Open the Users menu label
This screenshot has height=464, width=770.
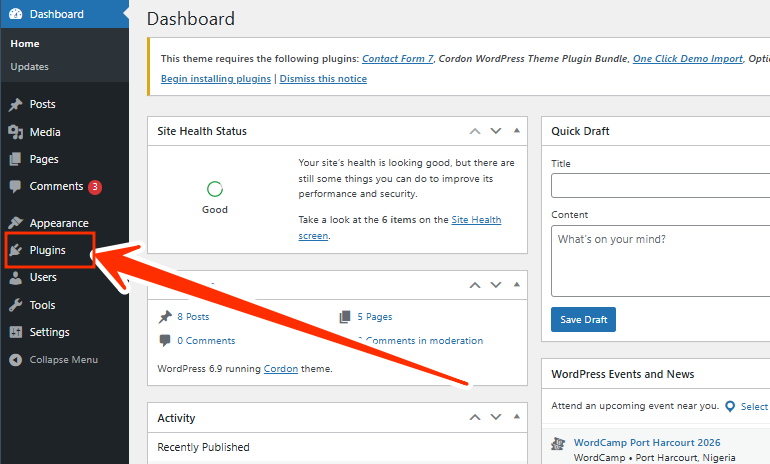coord(43,277)
